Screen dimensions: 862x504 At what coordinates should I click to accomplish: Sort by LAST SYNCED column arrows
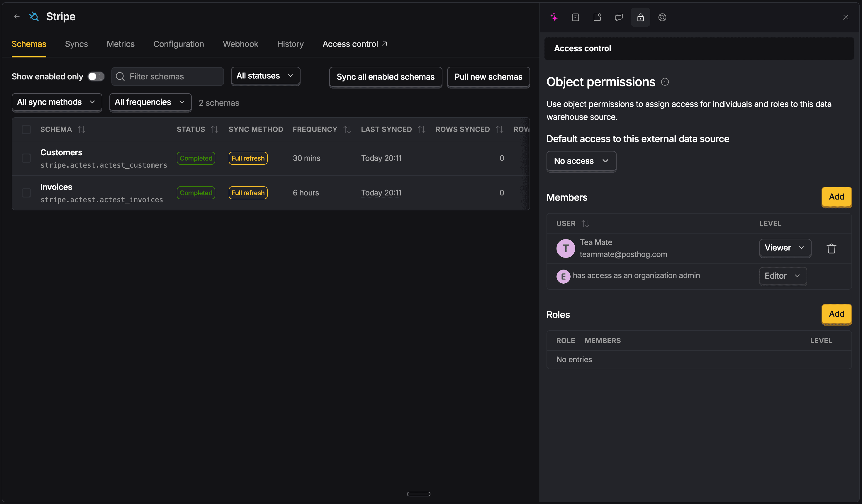(421, 129)
